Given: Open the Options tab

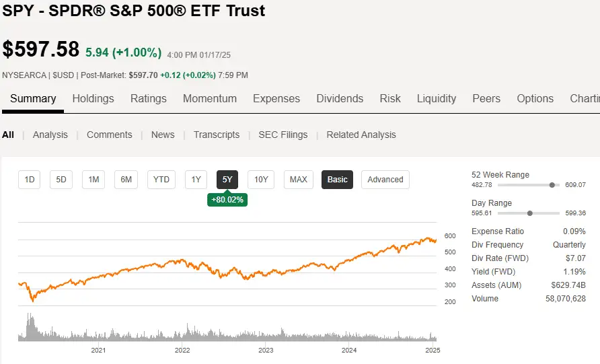Looking at the screenshot, I should coord(535,98).
